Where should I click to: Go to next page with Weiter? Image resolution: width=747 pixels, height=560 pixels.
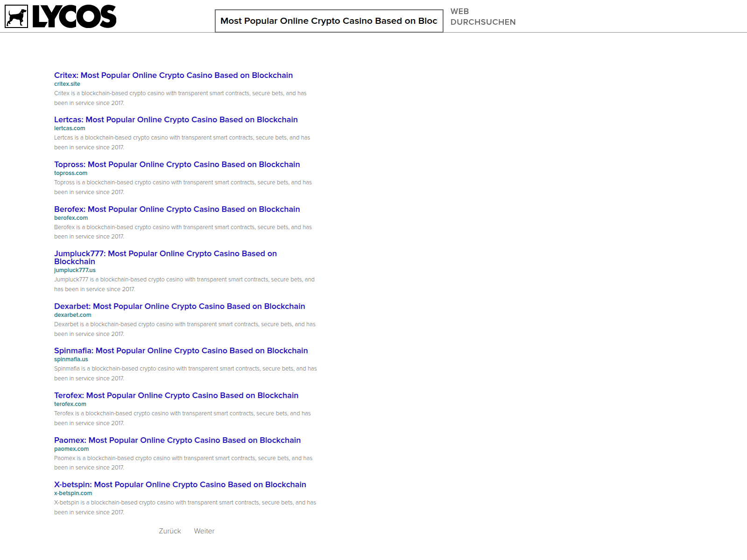[x=204, y=531]
